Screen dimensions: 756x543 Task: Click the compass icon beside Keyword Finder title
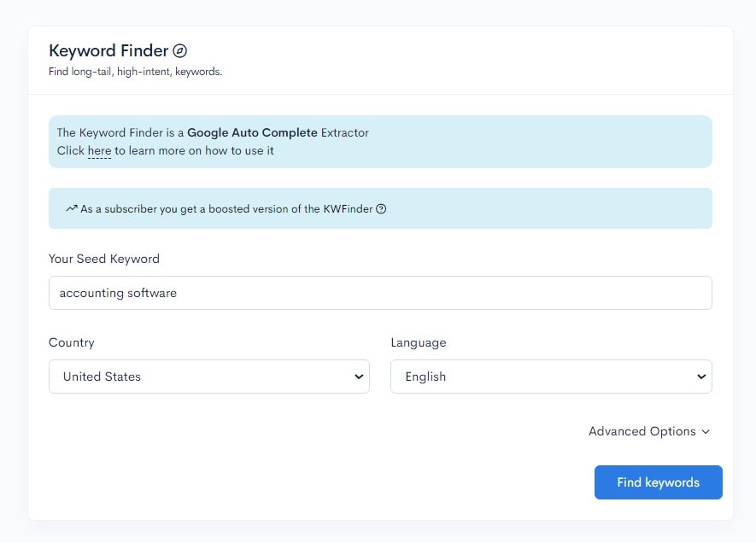179,50
